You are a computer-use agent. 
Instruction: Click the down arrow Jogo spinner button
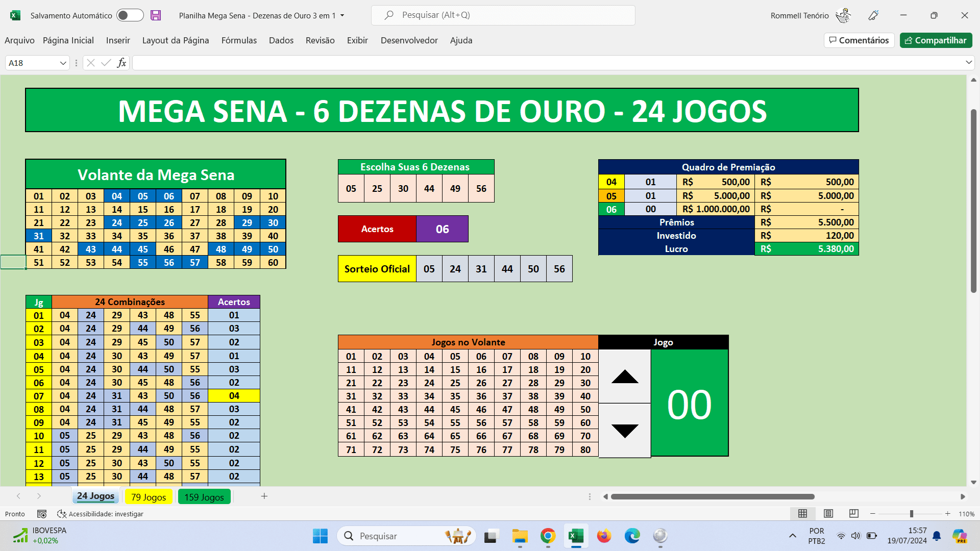click(x=625, y=431)
